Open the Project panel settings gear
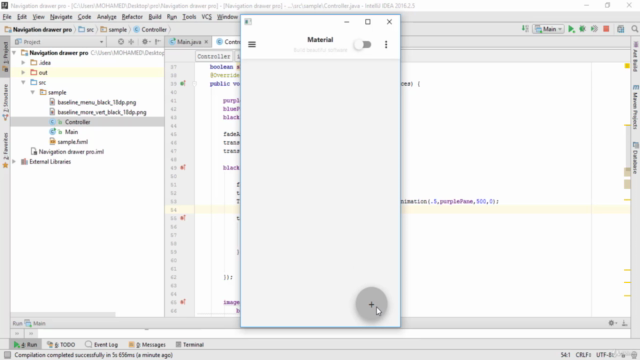 click(145, 42)
